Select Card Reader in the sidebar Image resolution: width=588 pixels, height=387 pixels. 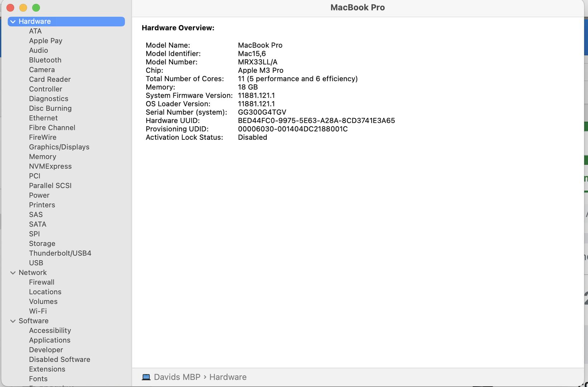(x=50, y=80)
